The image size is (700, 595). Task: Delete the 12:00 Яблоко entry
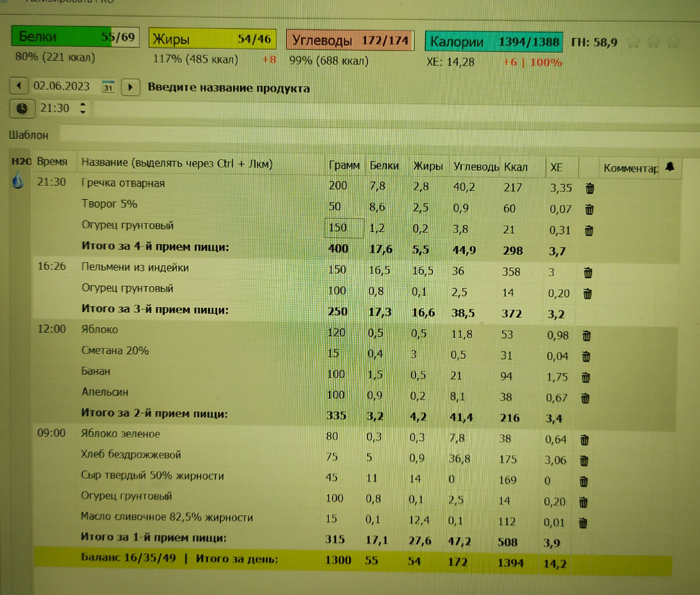pos(586,335)
